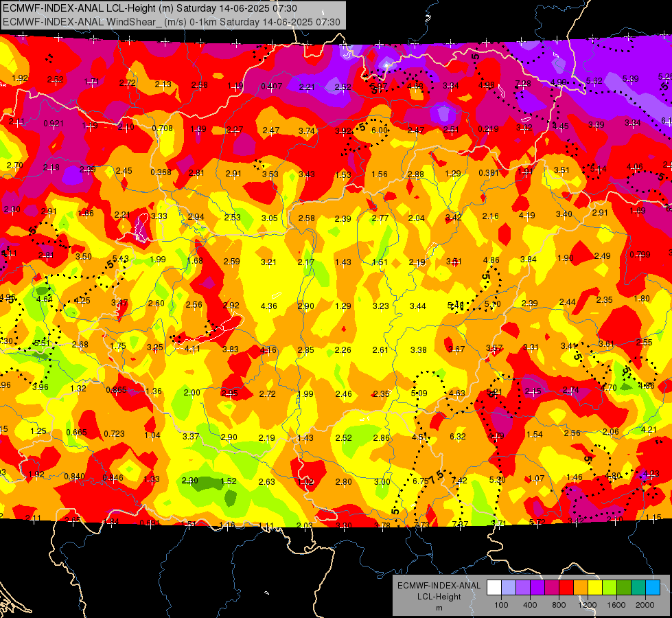This screenshot has width=672, height=618.
Task: Click the wind shear value '0.708'
Action: (x=163, y=128)
